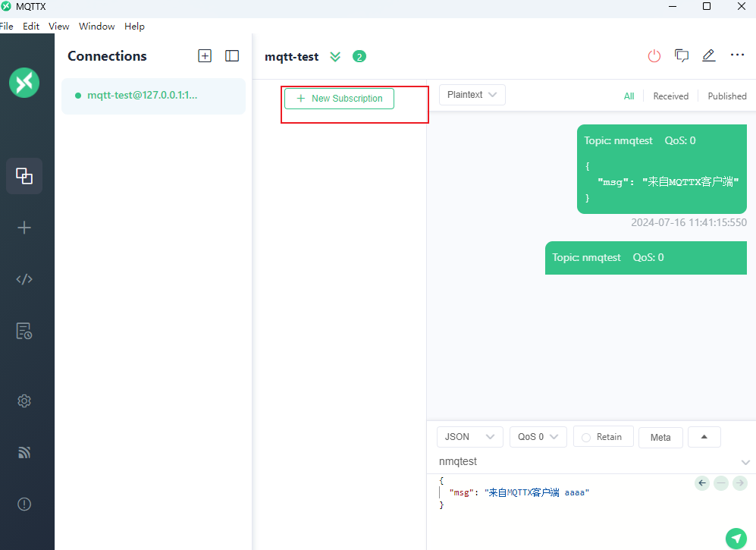Open the Plaintext format dropdown
The image size is (756, 550).
(x=472, y=95)
